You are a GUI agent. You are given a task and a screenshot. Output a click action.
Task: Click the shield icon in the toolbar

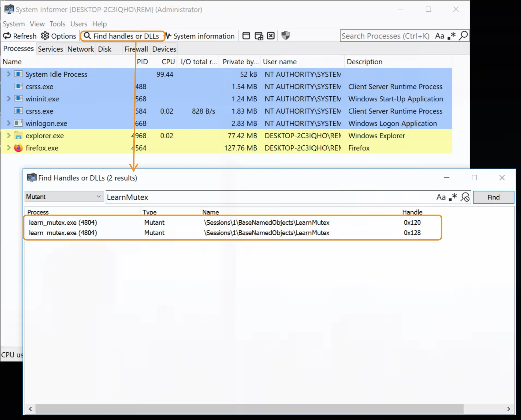coord(285,36)
